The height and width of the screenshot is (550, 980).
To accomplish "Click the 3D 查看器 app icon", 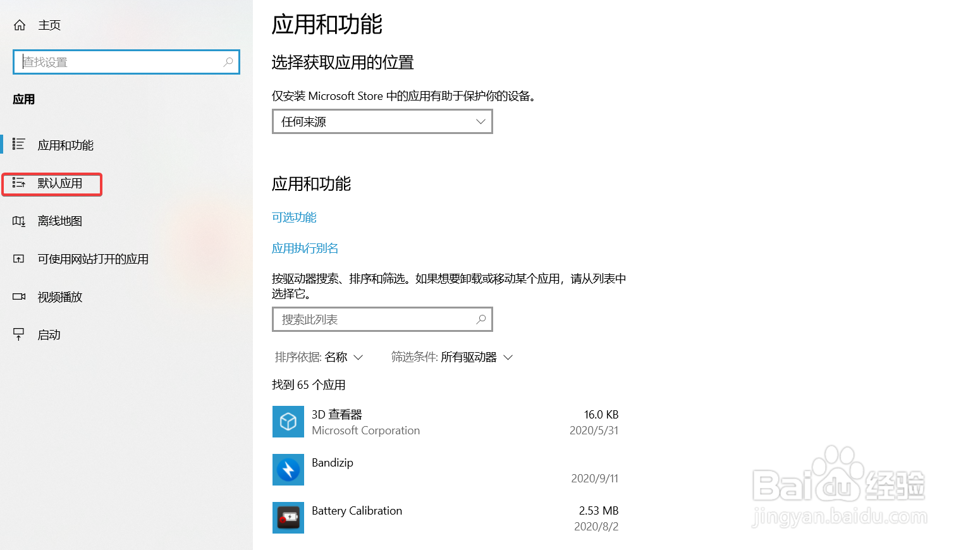I will pyautogui.click(x=288, y=422).
